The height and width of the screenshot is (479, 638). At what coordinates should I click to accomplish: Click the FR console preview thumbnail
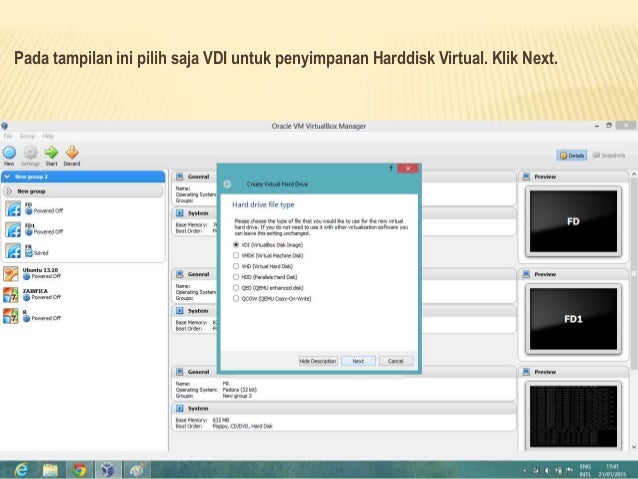[x=573, y=416]
